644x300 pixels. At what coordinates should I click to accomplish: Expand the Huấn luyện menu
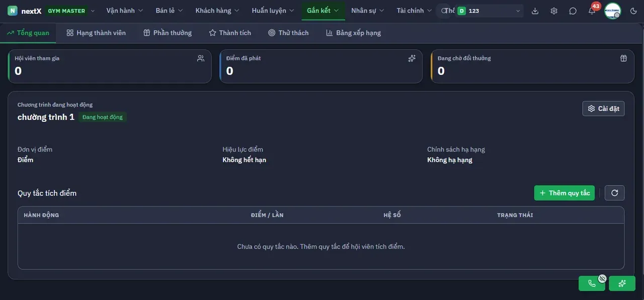pyautogui.click(x=273, y=11)
